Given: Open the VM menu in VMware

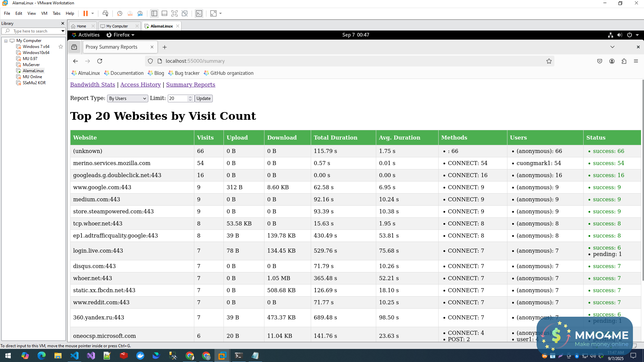Looking at the screenshot, I should click(44, 13).
